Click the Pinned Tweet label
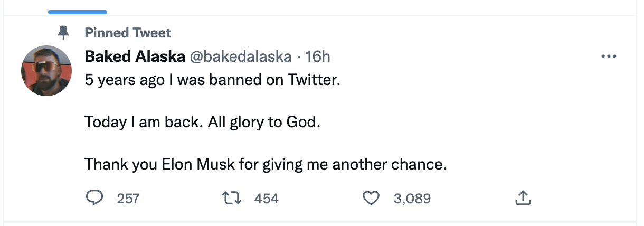 point(128,33)
